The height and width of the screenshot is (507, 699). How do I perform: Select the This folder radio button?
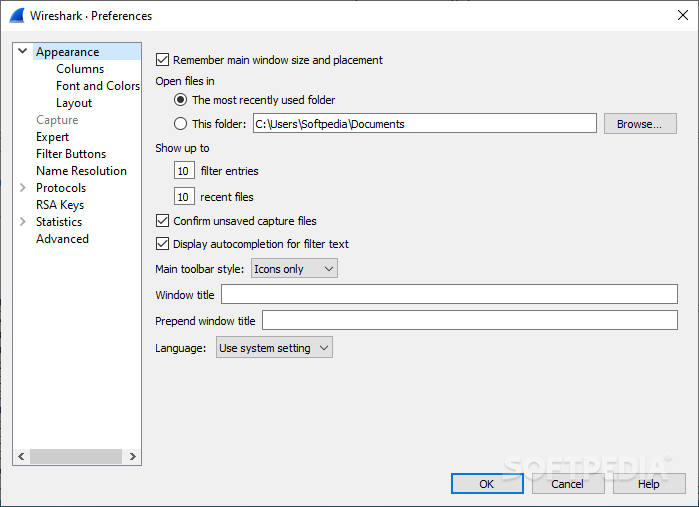[180, 124]
